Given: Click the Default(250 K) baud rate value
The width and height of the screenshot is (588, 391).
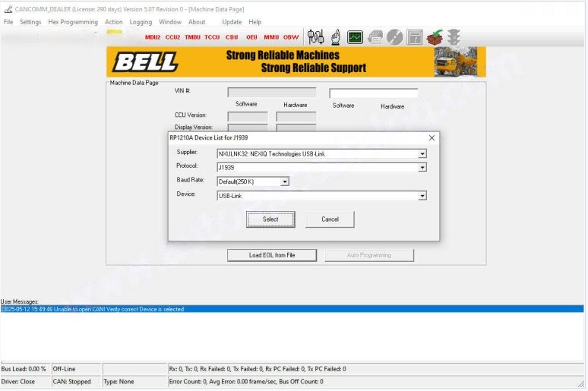Looking at the screenshot, I should click(x=236, y=181).
